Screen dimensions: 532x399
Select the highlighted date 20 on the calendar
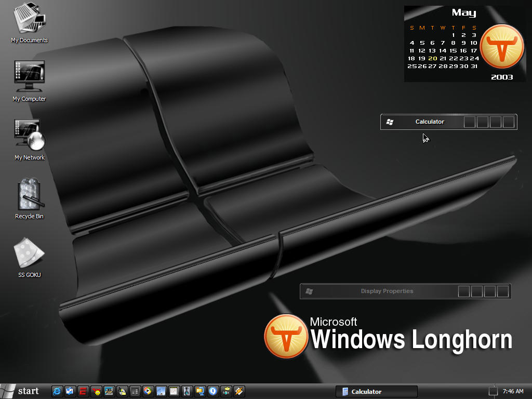click(433, 58)
